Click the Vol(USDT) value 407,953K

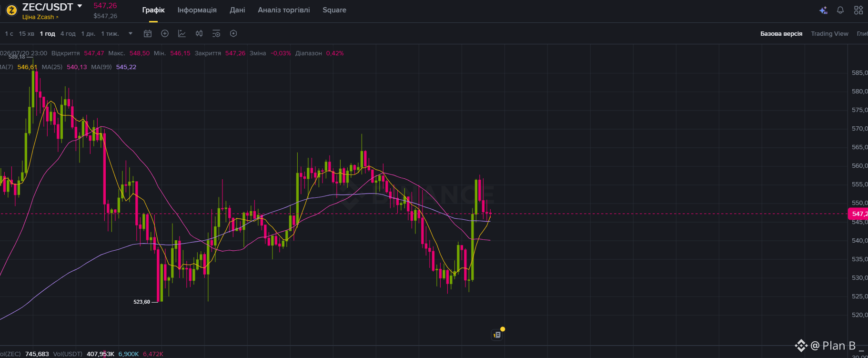tap(101, 354)
